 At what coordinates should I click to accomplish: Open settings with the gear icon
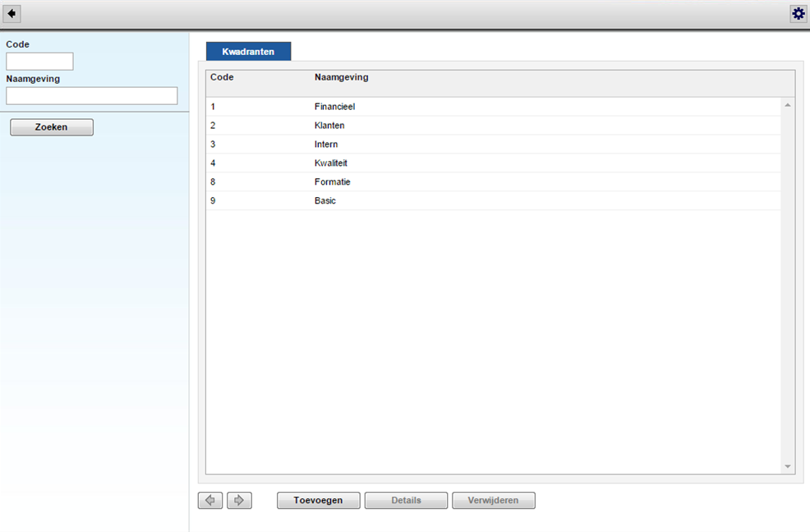(798, 14)
